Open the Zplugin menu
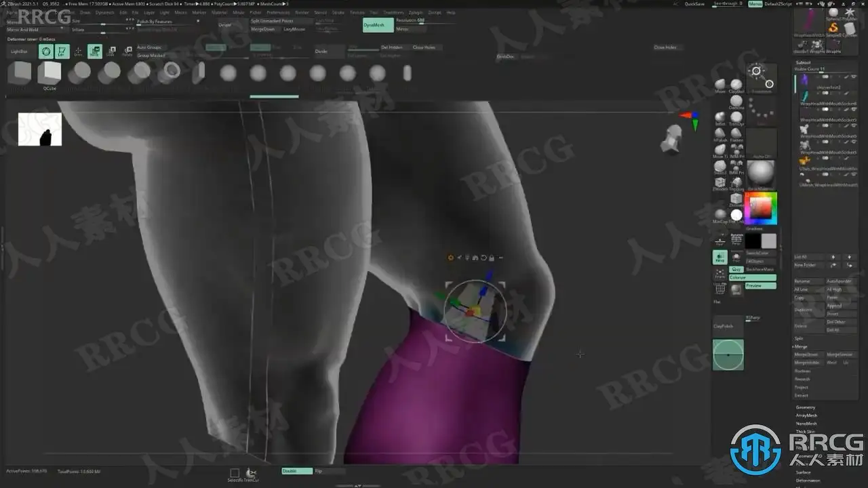868x488 pixels. pyautogui.click(x=416, y=12)
